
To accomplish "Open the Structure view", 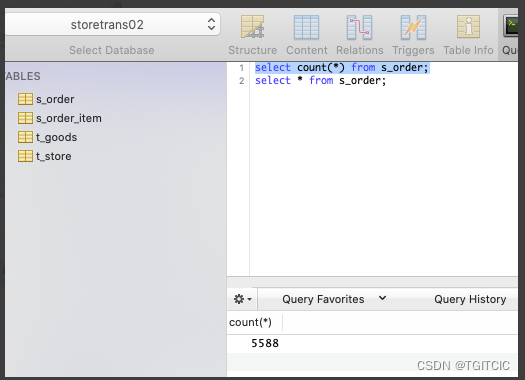I will pos(252,35).
